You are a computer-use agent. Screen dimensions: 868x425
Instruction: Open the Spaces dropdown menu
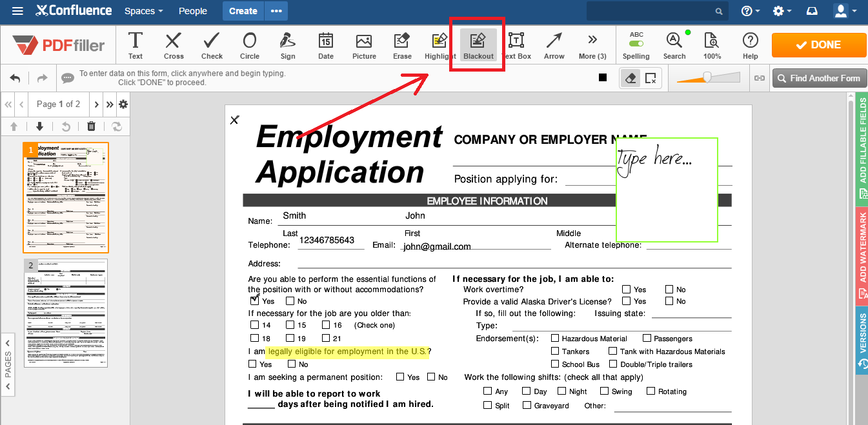click(143, 10)
